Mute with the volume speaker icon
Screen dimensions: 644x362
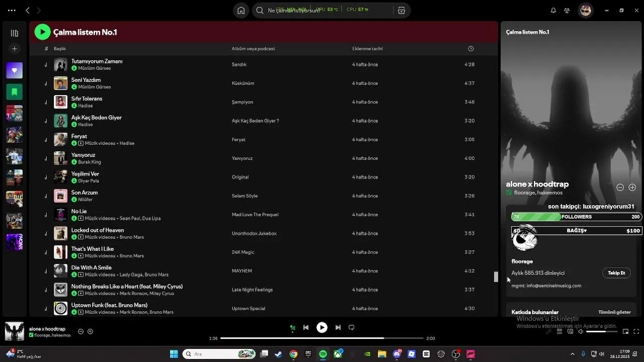[x=581, y=332]
